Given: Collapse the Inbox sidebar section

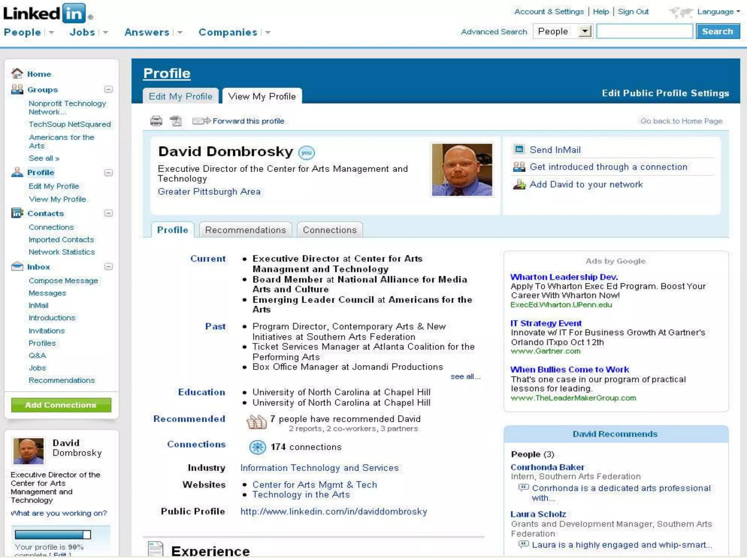Looking at the screenshot, I should [108, 267].
